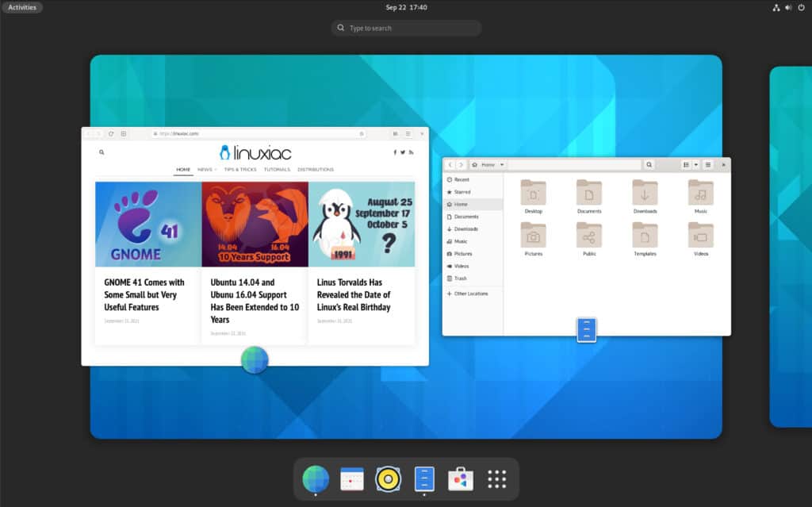Switch to the adjacent workspace on the right
This screenshot has height=507, width=812.
tap(791, 247)
